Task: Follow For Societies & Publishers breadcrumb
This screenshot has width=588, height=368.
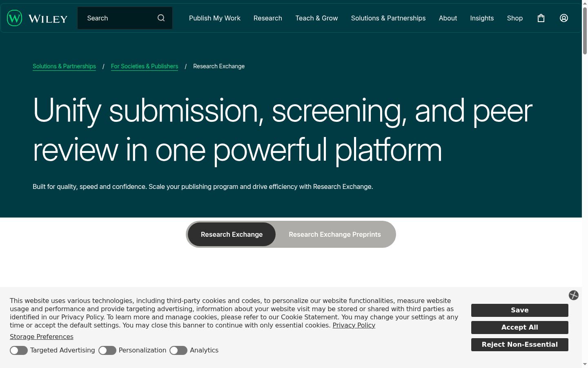Action: 145,66
